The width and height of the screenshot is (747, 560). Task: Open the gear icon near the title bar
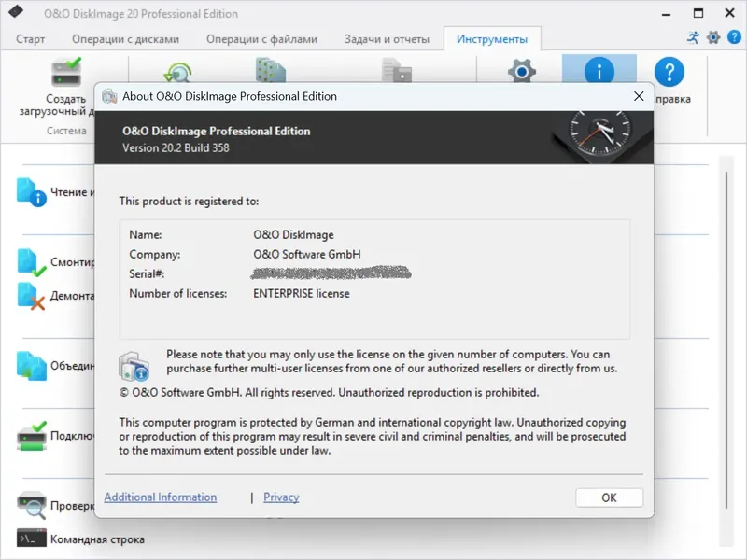(714, 36)
